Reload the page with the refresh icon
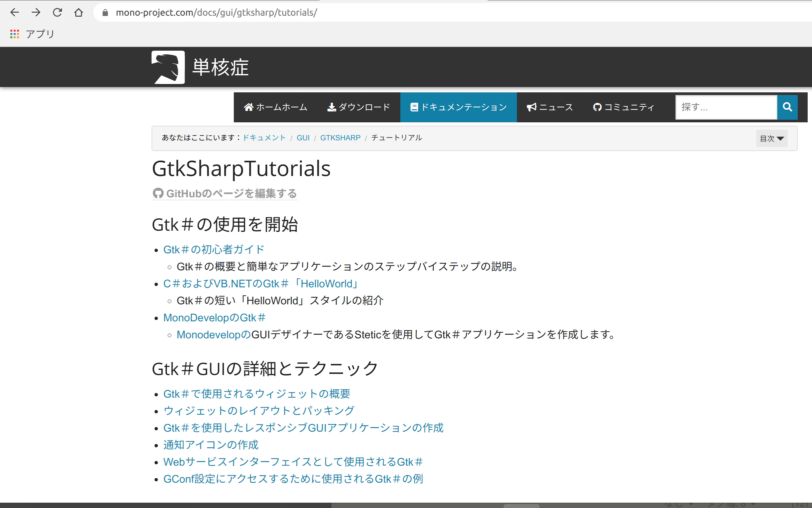 pos(57,12)
